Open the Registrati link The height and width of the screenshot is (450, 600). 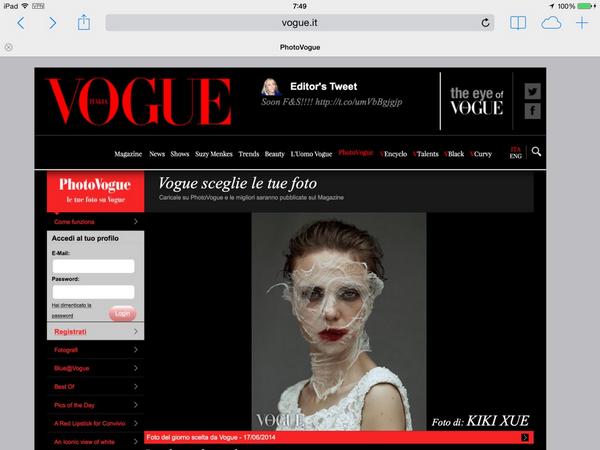click(x=70, y=332)
